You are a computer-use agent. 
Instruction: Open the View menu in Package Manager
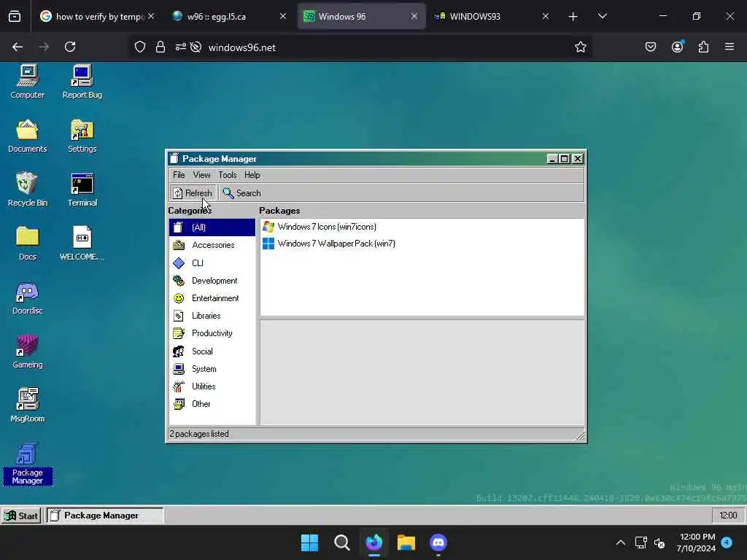click(x=201, y=175)
